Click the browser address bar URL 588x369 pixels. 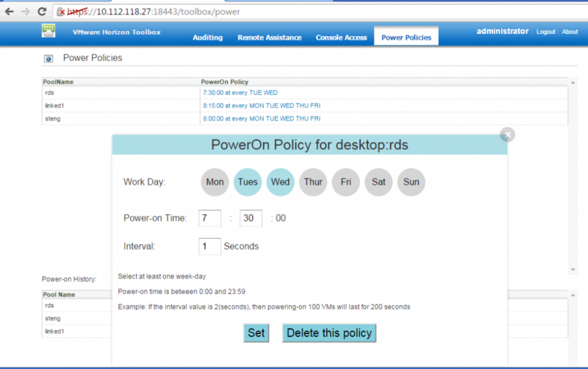click(154, 12)
